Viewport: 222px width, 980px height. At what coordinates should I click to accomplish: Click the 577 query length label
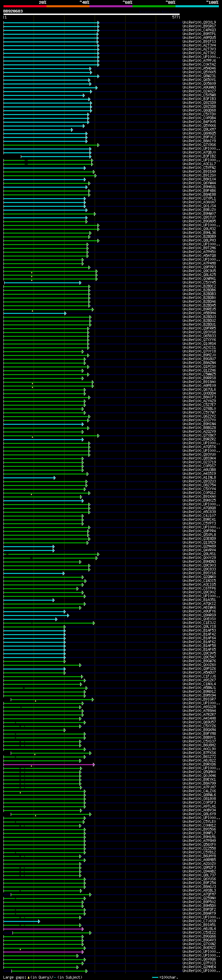(175, 17)
